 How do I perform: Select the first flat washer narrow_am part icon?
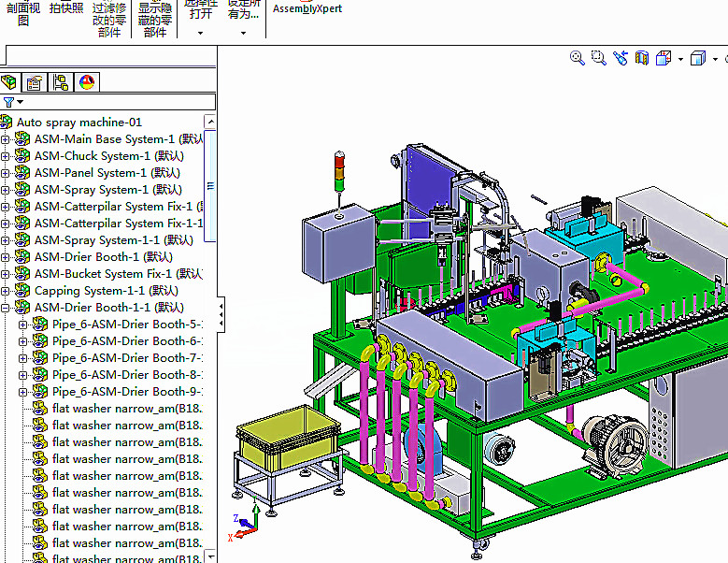point(40,409)
